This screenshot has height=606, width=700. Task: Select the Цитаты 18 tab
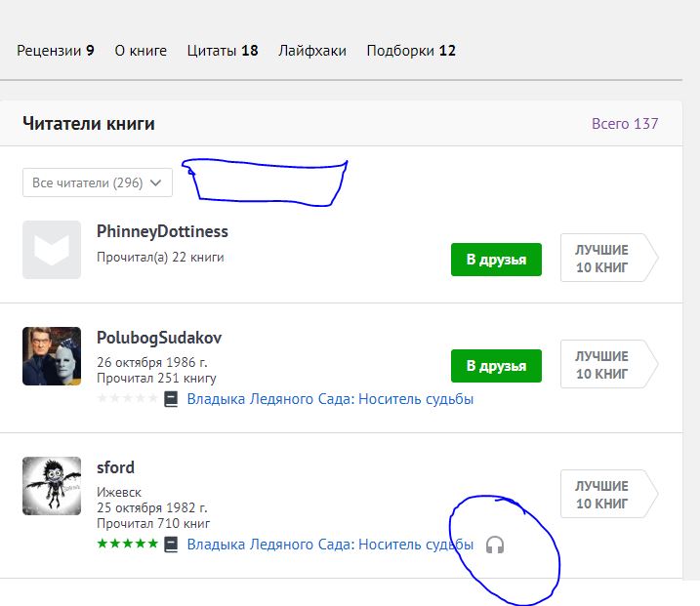tap(223, 51)
